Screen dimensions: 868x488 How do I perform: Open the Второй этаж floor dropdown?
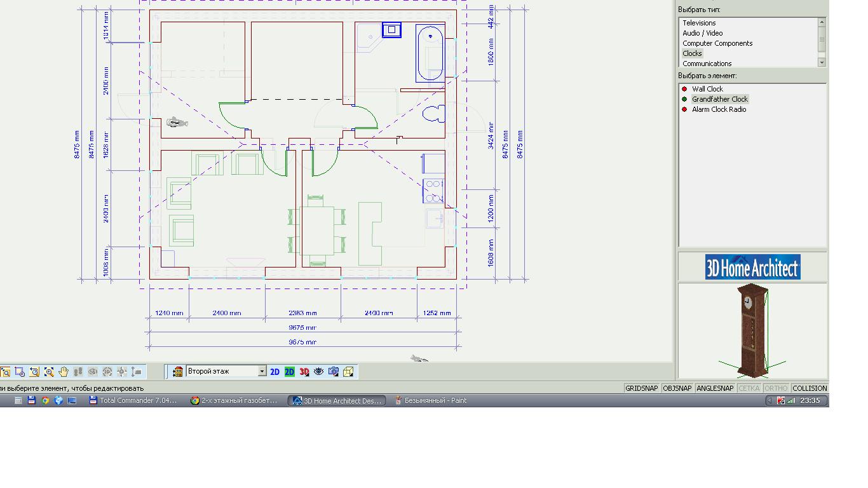pos(261,372)
